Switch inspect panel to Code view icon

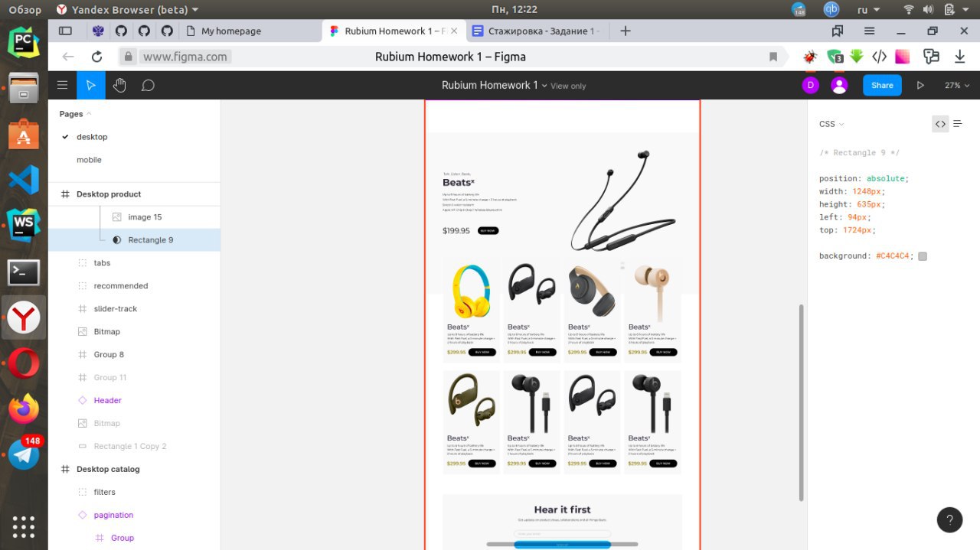pos(940,124)
